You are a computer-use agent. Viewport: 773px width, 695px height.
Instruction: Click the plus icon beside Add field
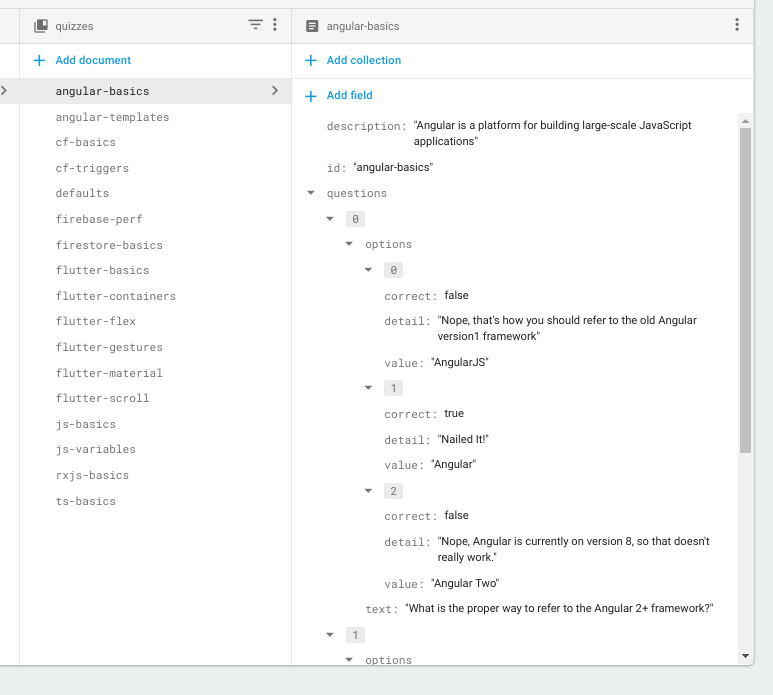(x=311, y=95)
